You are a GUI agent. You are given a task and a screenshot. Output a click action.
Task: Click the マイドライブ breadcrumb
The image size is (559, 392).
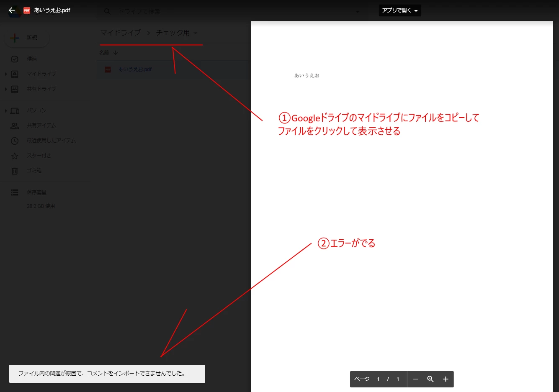click(x=120, y=33)
